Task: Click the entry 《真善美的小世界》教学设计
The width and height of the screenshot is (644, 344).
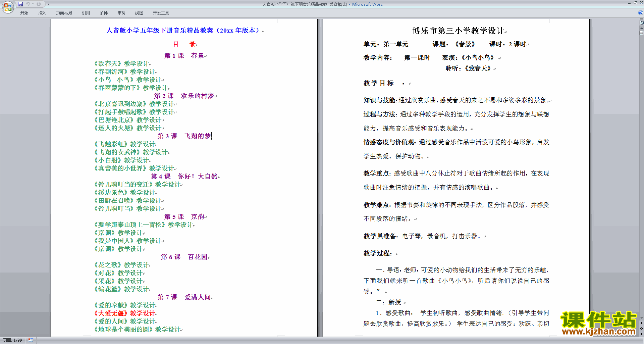Action: click(x=133, y=168)
